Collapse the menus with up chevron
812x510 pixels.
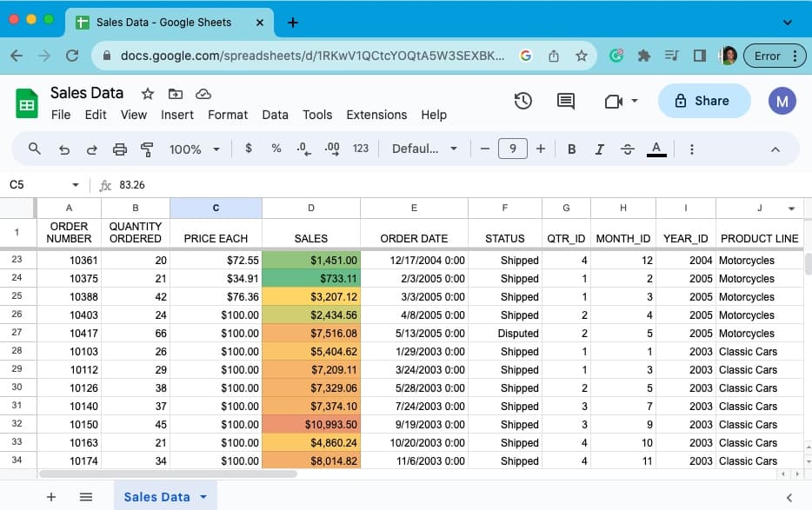pos(775,149)
